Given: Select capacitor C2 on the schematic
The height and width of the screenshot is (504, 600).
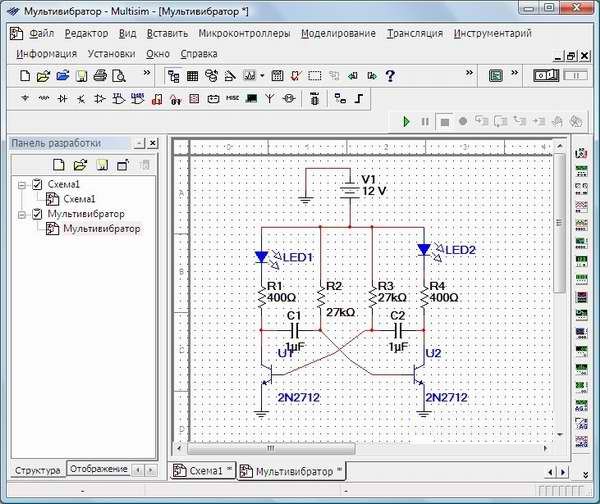Looking at the screenshot, I should coord(398,329).
